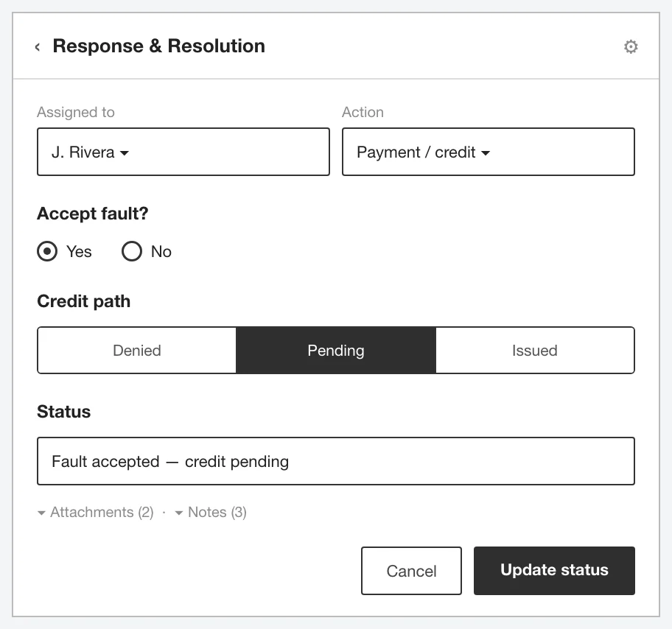The height and width of the screenshot is (629, 672).
Task: Expand Attachments (2) section
Action: tap(96, 512)
